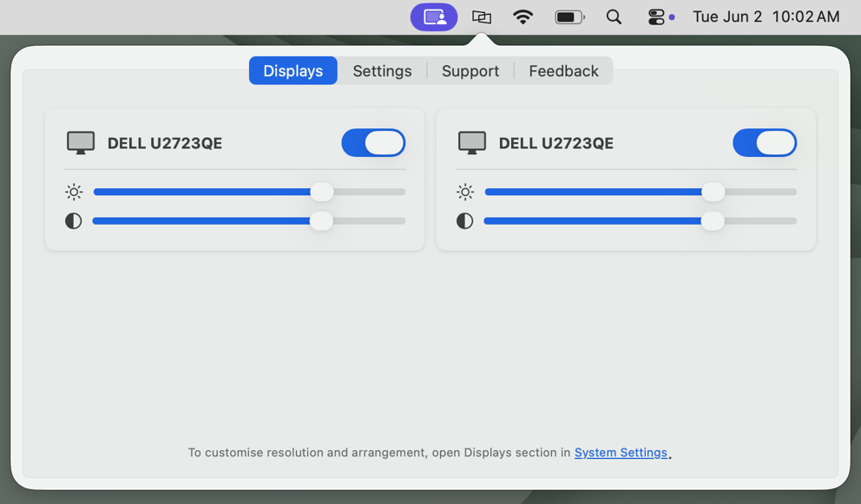The height and width of the screenshot is (504, 861).
Task: Open the Support tab
Action: 470,71
